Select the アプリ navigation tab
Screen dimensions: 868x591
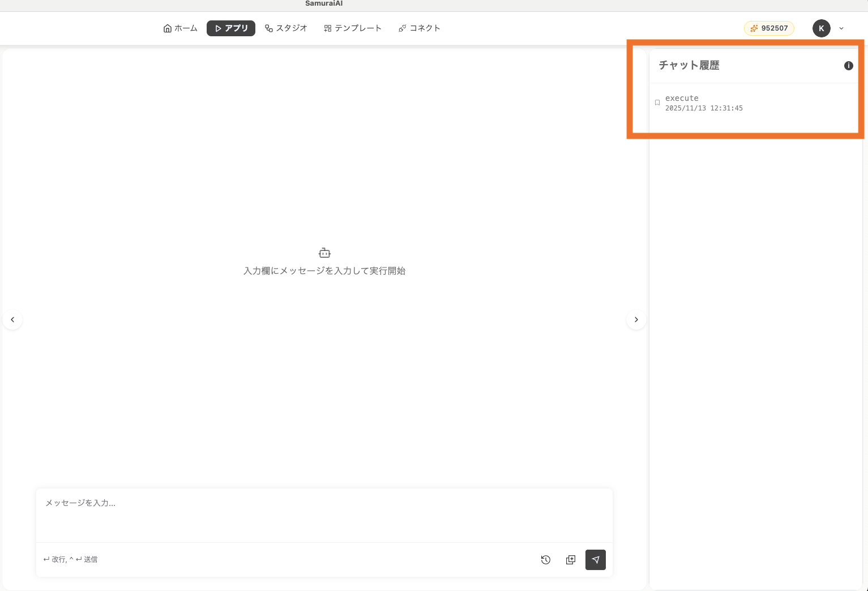(x=230, y=28)
